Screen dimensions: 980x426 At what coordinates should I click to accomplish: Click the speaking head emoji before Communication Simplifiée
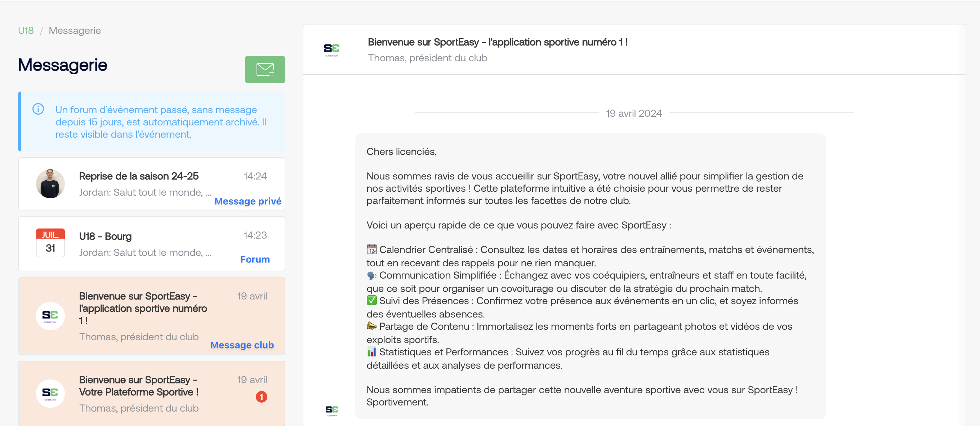(x=371, y=275)
